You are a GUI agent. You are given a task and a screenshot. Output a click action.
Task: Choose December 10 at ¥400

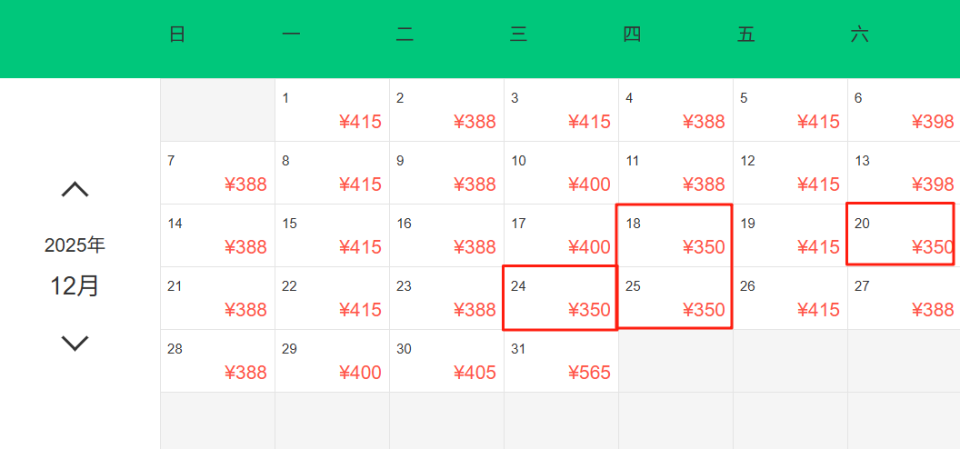tap(561, 173)
